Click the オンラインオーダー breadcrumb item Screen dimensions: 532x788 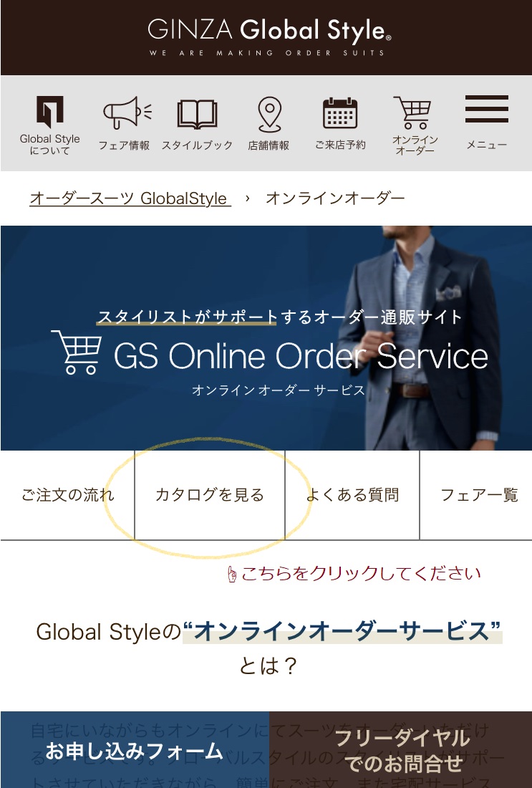pyautogui.click(x=335, y=198)
